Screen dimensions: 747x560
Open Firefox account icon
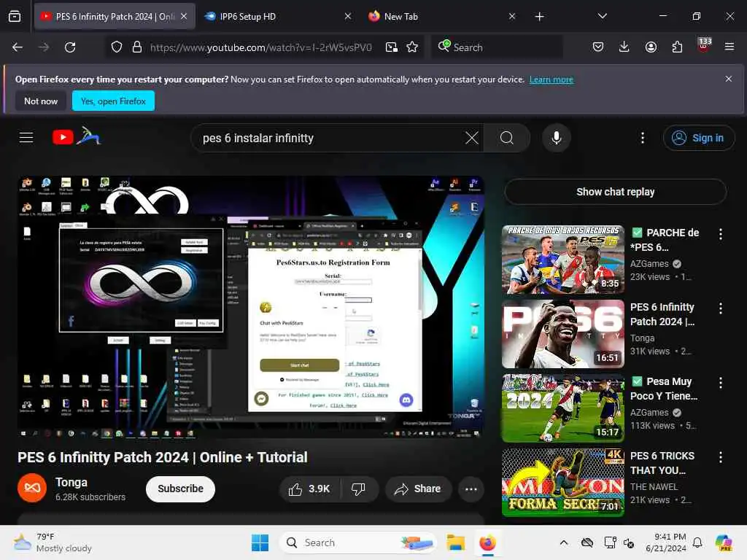(x=651, y=47)
